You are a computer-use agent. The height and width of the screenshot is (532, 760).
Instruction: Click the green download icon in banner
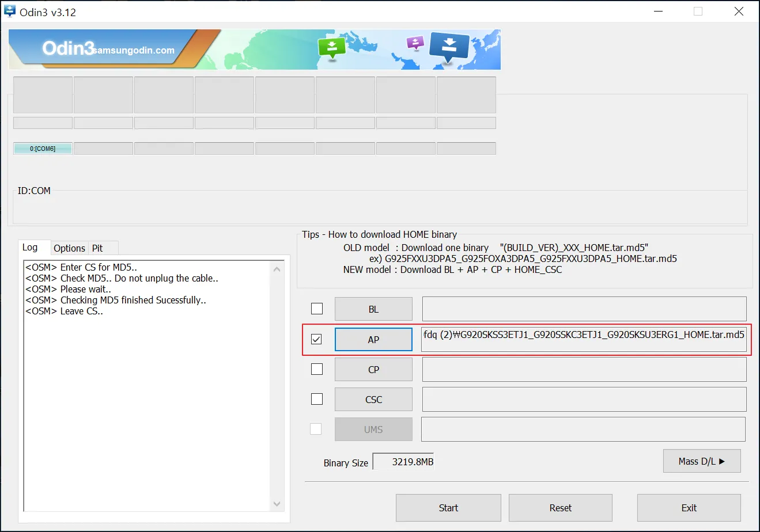click(x=331, y=48)
